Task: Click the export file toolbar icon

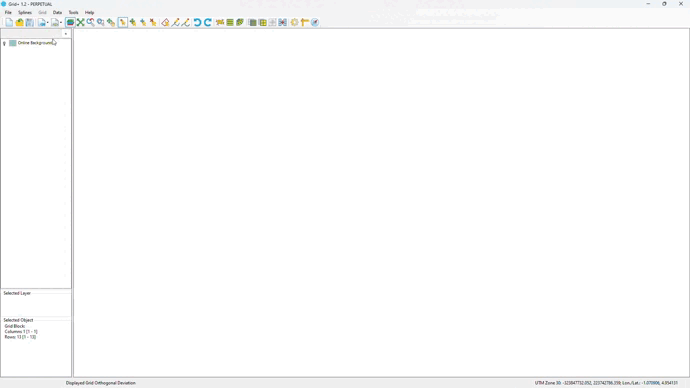Action: click(55, 22)
